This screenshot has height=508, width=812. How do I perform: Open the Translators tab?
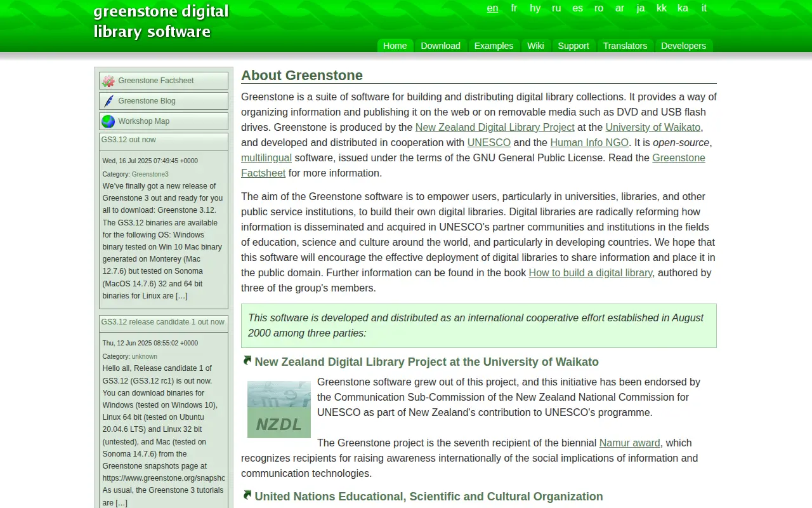click(625, 46)
